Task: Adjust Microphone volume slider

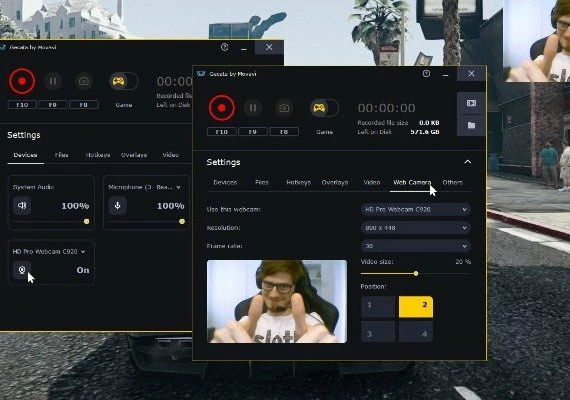Action: (x=146, y=221)
